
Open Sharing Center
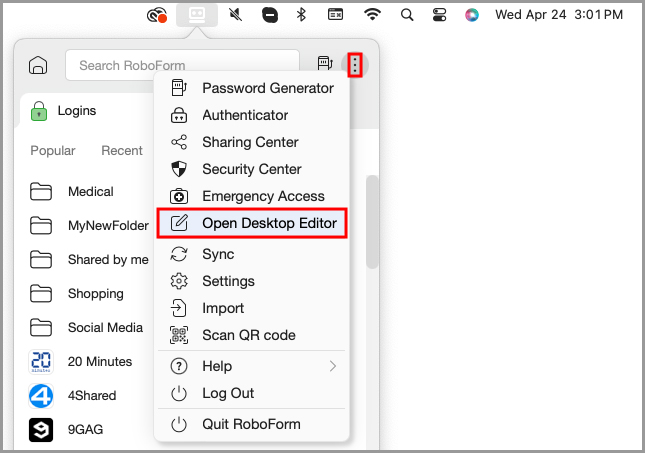pyautogui.click(x=252, y=142)
